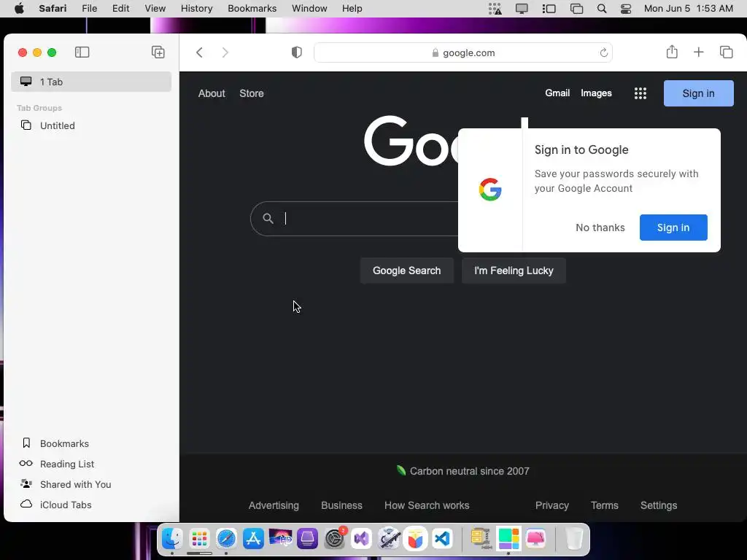The image size is (747, 560).
Task: Open System Preferences in the Dock
Action: pos(335,539)
